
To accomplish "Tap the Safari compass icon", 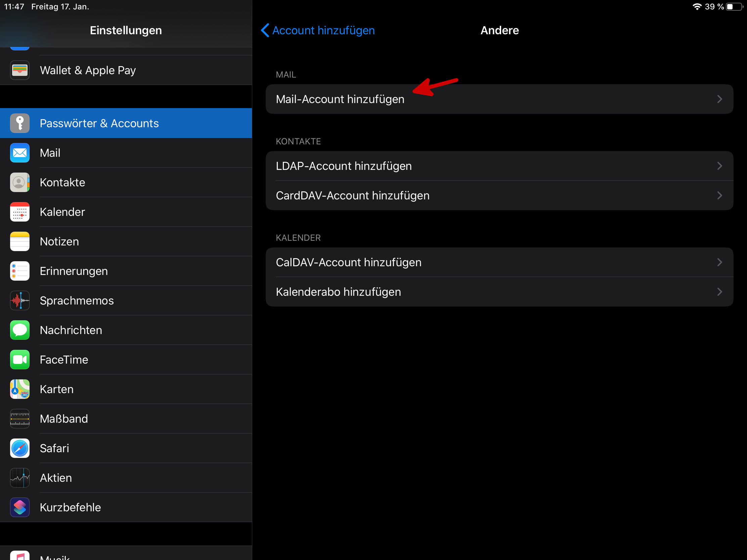I will (x=19, y=448).
